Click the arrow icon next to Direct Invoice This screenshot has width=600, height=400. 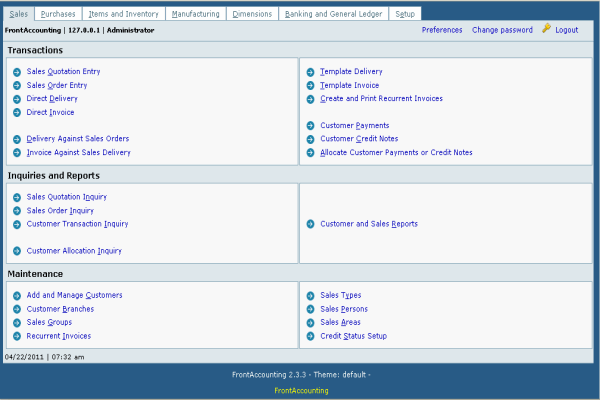coord(17,113)
